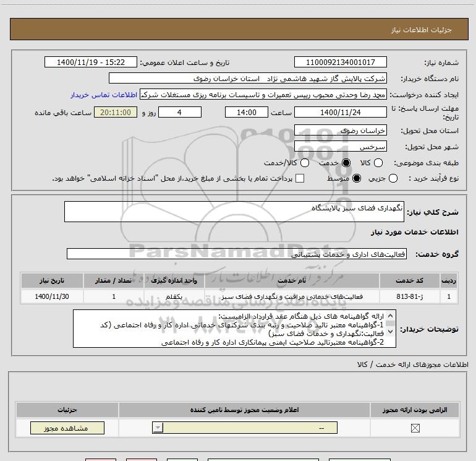Choose the جزیی purchase type radio
The width and height of the screenshot is (476, 461).
click(x=393, y=178)
